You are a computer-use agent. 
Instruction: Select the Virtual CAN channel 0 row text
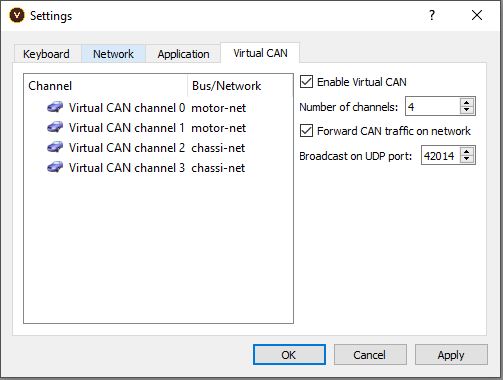pos(127,108)
